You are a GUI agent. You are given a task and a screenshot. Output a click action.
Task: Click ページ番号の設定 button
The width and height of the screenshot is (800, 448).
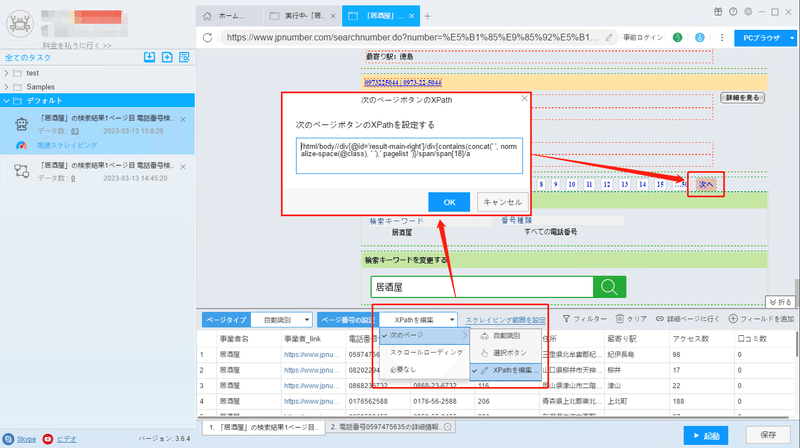click(347, 320)
